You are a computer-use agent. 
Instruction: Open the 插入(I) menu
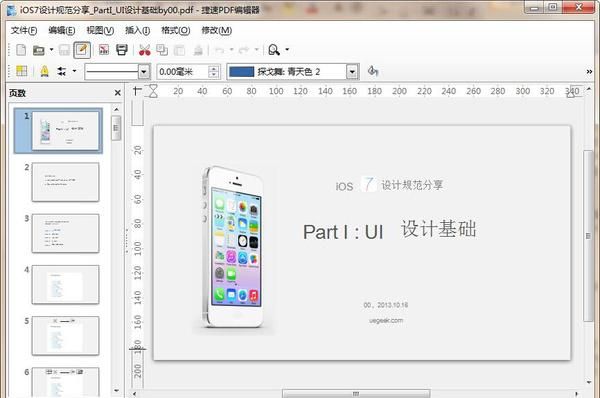point(137,30)
